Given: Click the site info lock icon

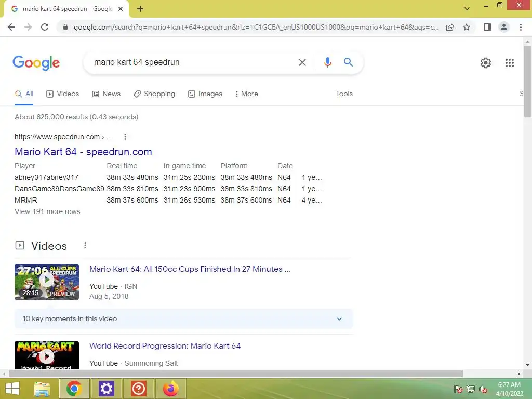Looking at the screenshot, I should click(65, 27).
